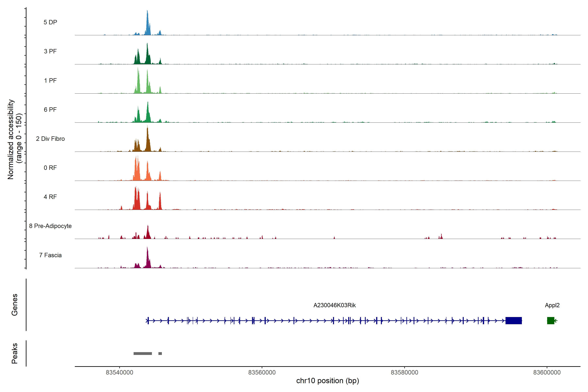Click the 7 Fascia track label
Viewport: 588px width, 392px height.
(x=50, y=255)
